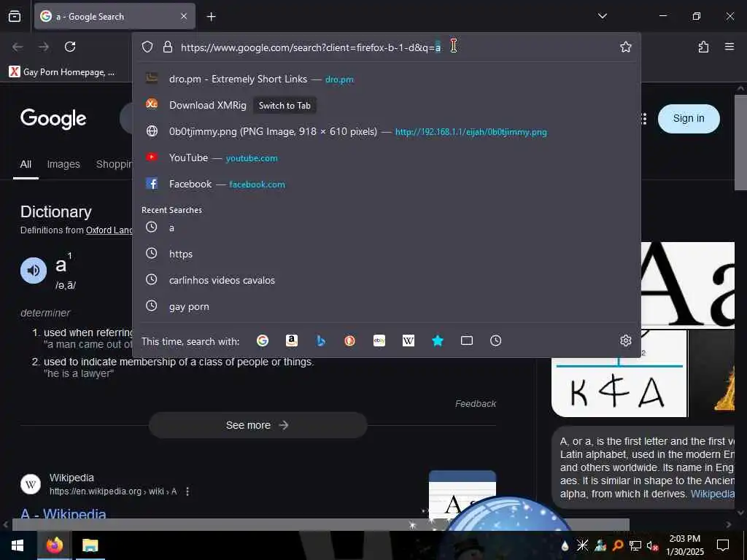Click the Sign in button
The image size is (747, 560).
click(689, 119)
